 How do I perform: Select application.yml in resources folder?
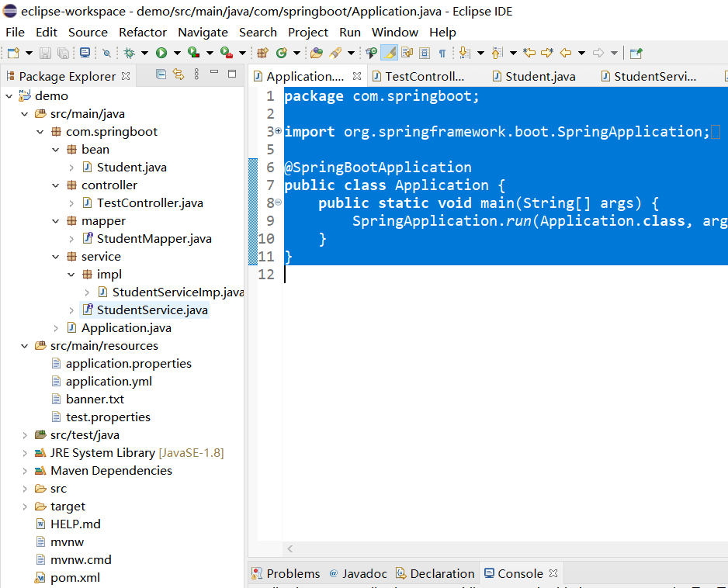pos(109,381)
